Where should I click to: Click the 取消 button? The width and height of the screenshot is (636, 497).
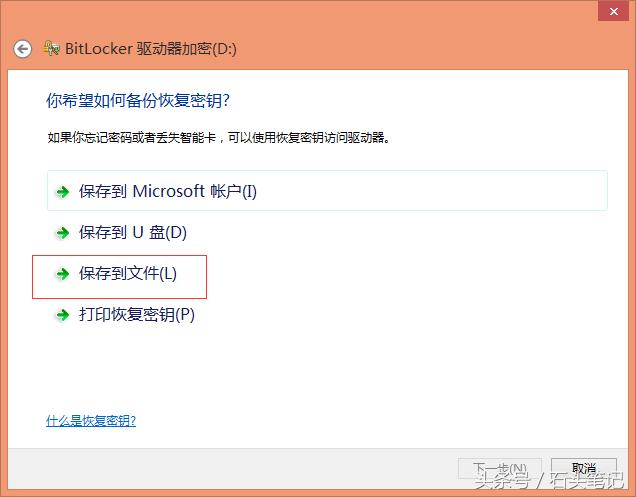coord(584,469)
